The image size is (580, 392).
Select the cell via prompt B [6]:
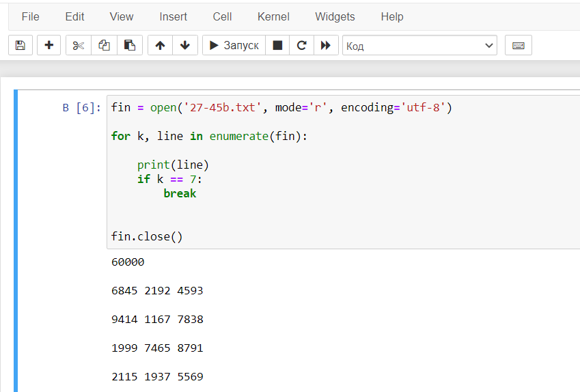[81, 108]
